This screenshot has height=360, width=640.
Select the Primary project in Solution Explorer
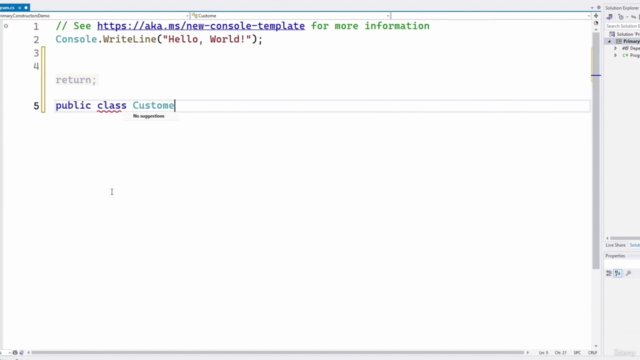[x=628, y=41]
